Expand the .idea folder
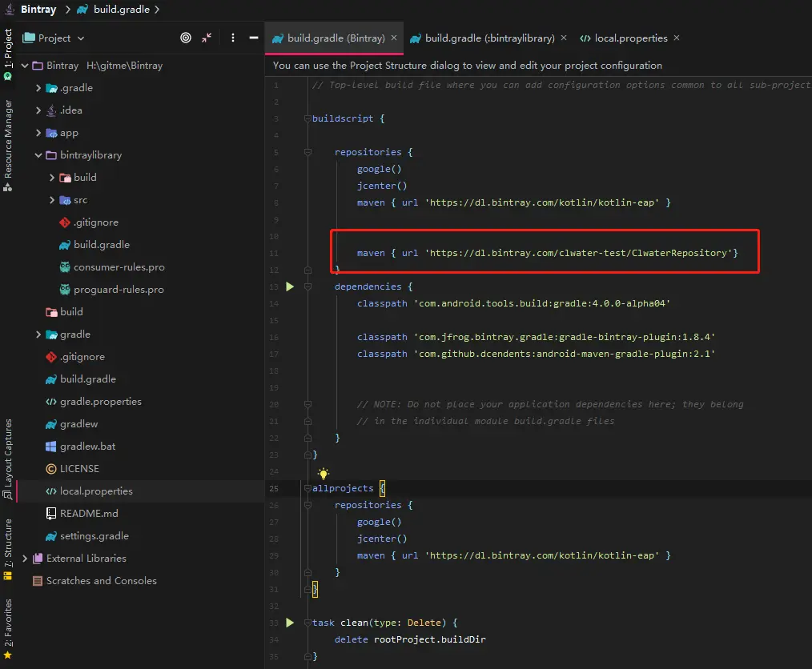 point(38,110)
